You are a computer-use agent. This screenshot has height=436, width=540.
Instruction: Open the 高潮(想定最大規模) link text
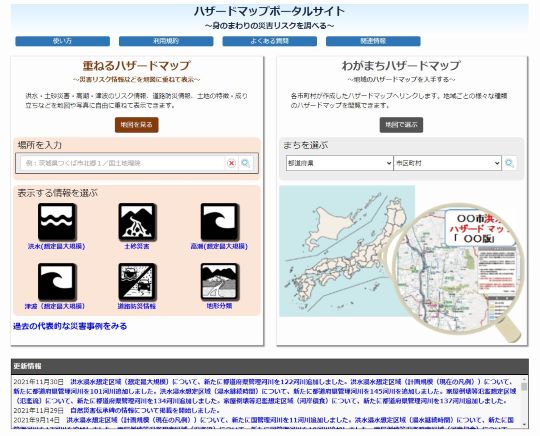(219, 246)
